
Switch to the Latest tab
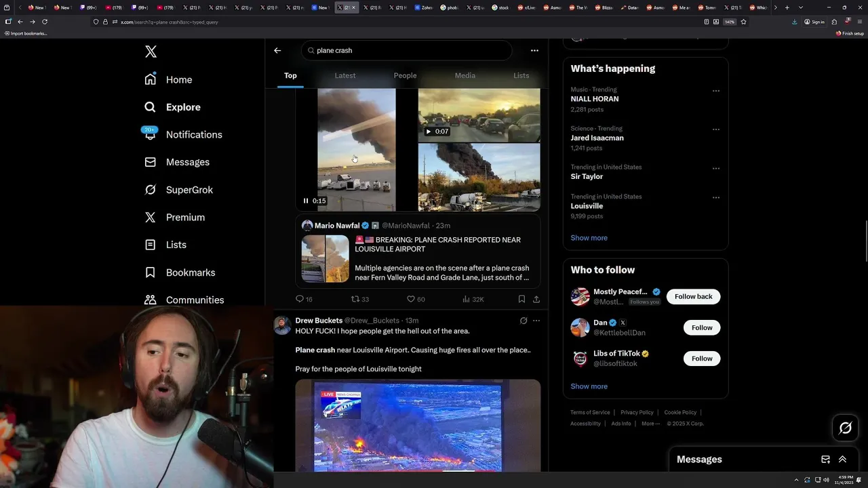tap(344, 75)
